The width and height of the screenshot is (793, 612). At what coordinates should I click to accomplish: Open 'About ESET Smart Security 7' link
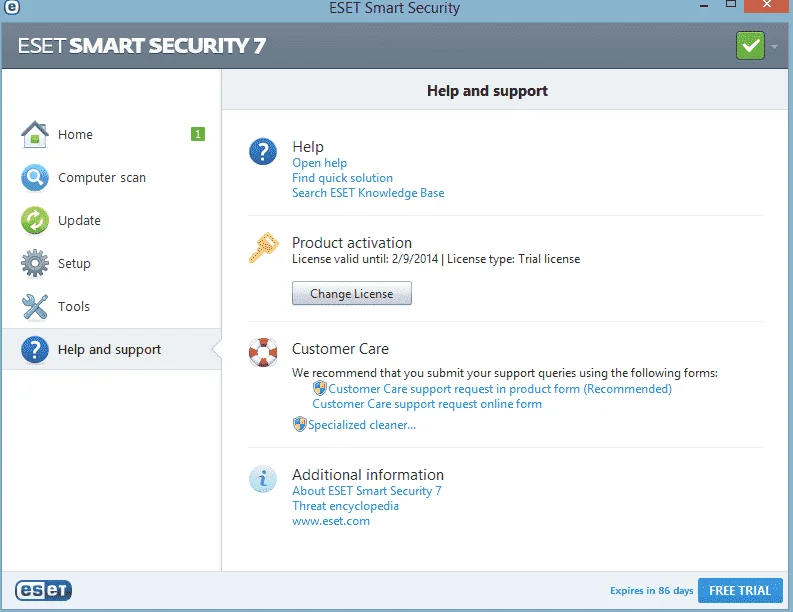(367, 491)
